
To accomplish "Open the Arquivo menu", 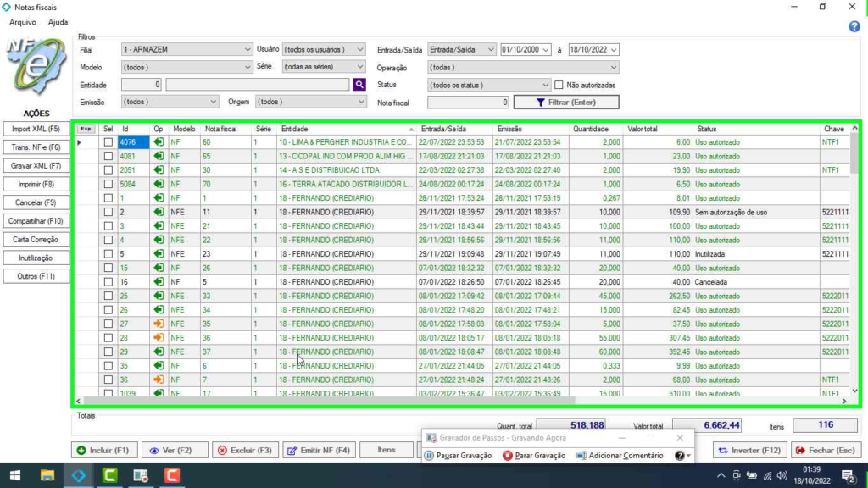I will point(23,22).
